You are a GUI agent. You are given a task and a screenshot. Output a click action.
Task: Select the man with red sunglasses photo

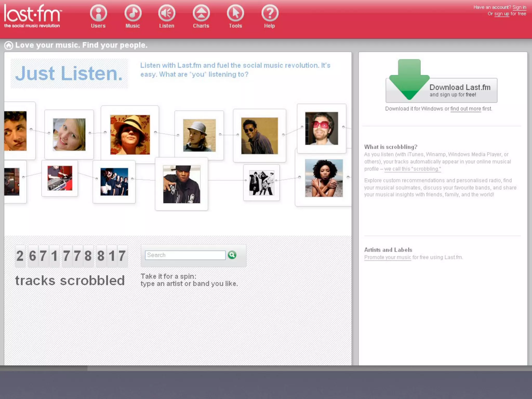321,128
